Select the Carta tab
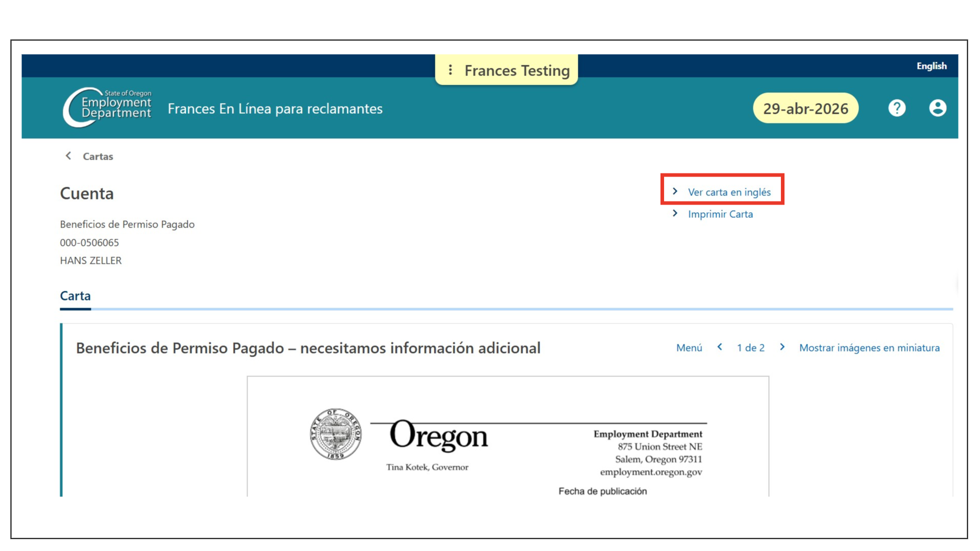This screenshot has height=551, width=980. (x=76, y=296)
